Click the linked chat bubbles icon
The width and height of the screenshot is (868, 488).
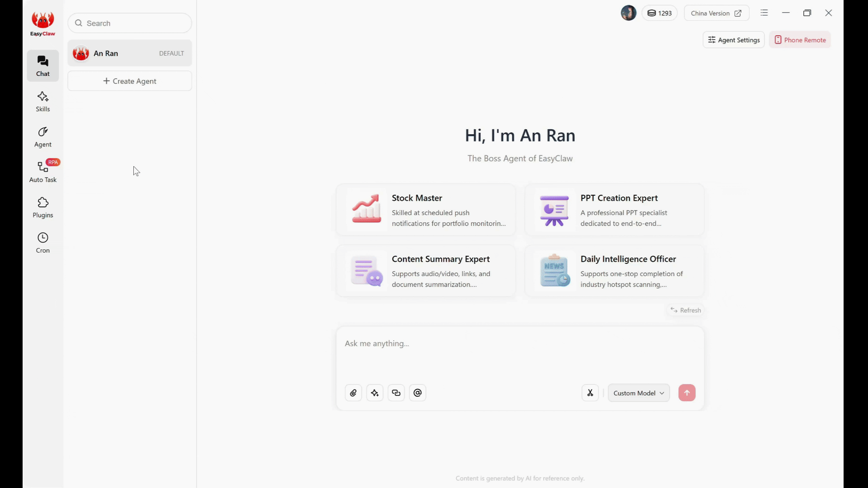tap(396, 393)
